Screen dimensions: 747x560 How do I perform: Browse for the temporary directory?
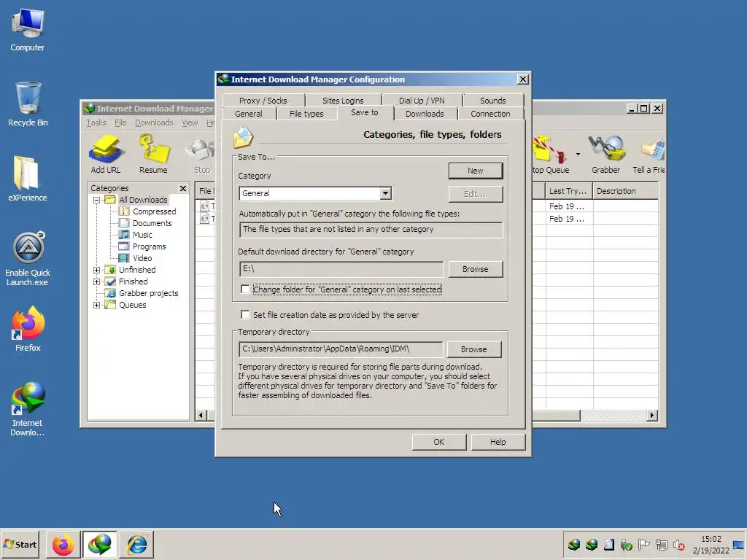(x=473, y=349)
